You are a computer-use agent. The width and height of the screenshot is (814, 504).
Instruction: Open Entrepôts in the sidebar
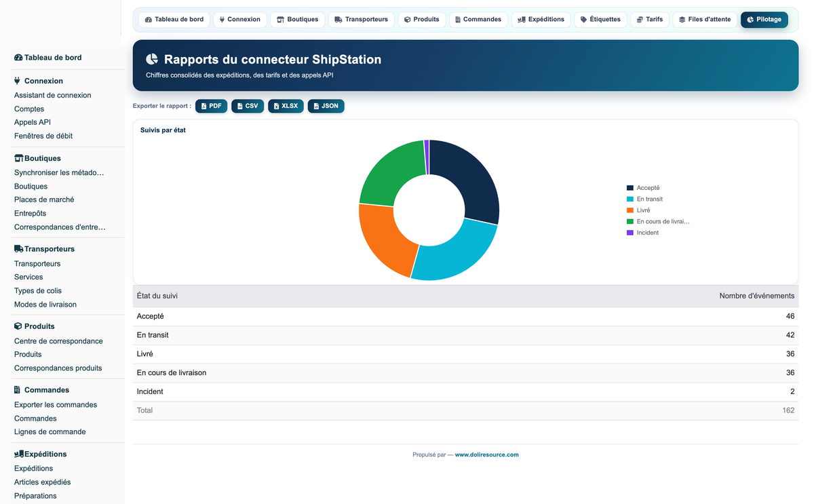[x=31, y=214]
